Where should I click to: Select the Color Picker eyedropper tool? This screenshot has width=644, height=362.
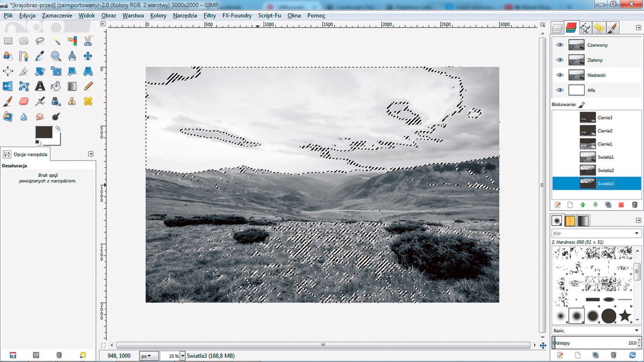pos(40,56)
